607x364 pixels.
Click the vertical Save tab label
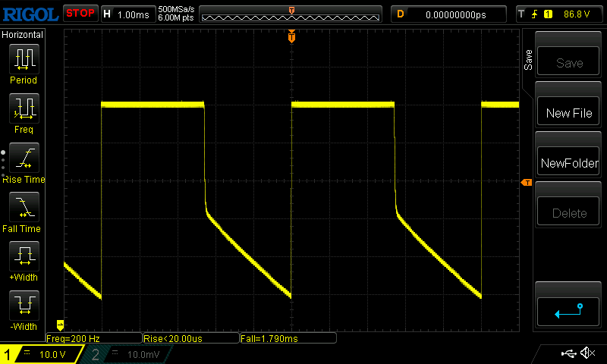pyautogui.click(x=528, y=60)
